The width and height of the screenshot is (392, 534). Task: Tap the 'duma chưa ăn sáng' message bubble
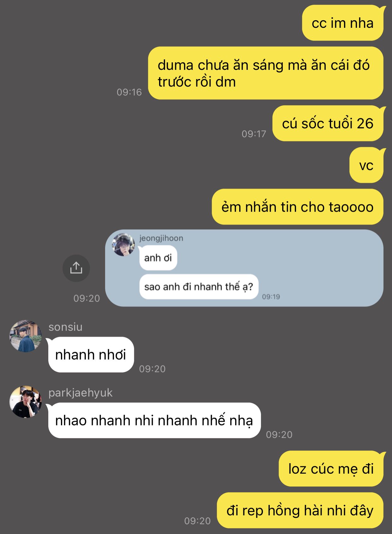pos(266,73)
